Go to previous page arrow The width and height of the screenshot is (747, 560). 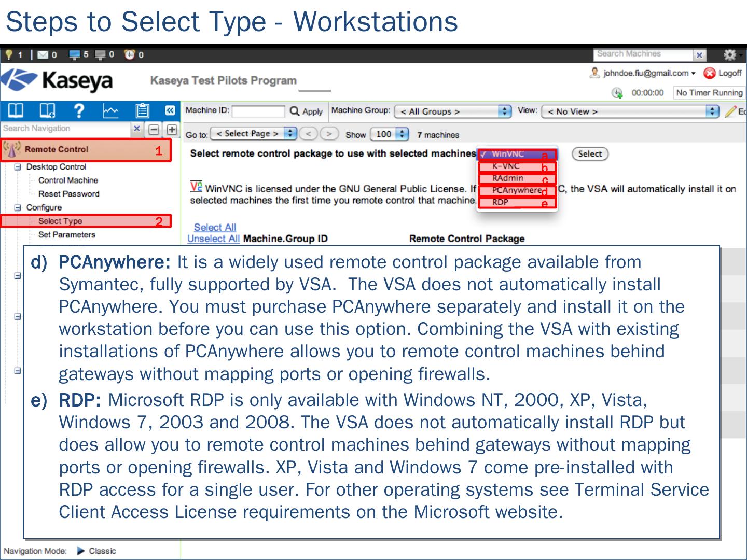309,134
